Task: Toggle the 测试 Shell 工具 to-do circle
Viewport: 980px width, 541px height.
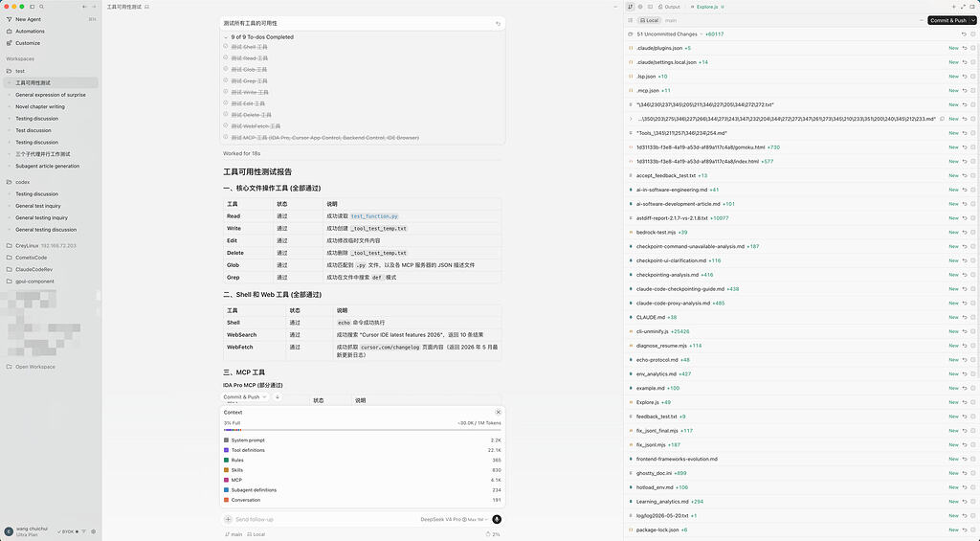Action: (226, 47)
